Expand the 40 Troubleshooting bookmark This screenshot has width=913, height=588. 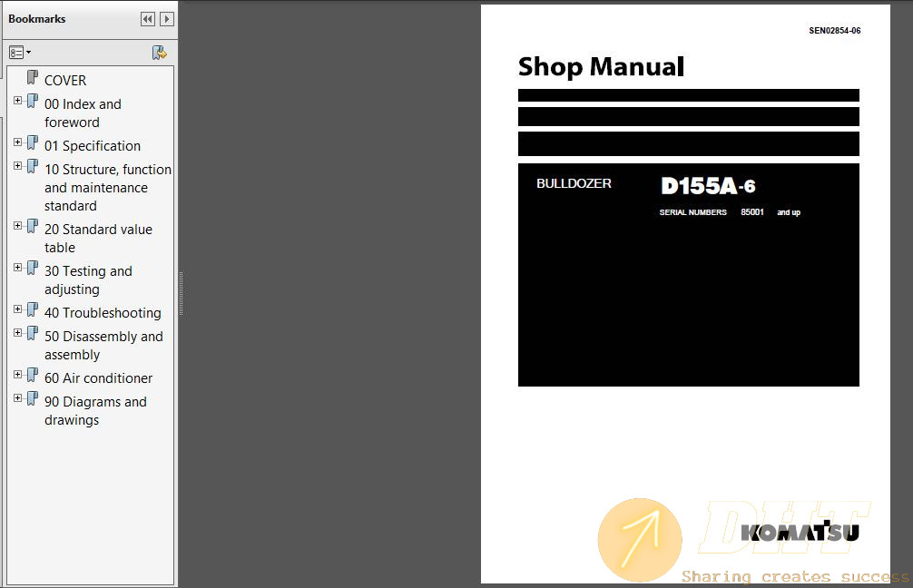pyautogui.click(x=17, y=309)
